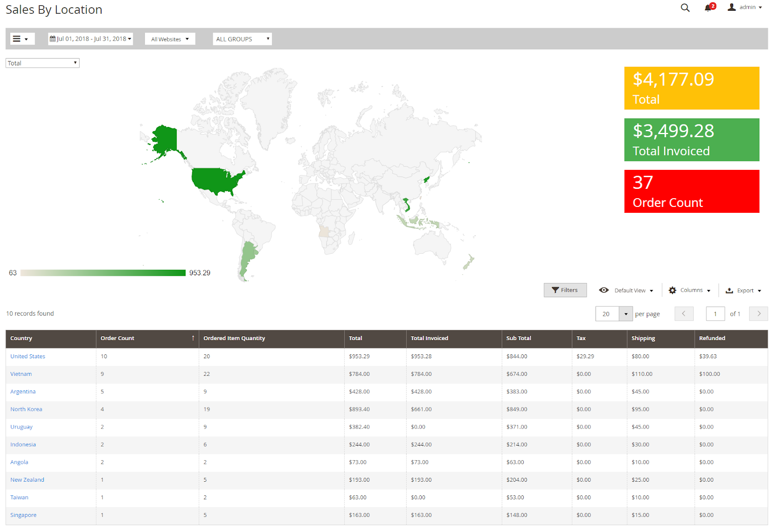Screen dimensions: 781x532
Task: Click the Filters button
Action: 565,290
